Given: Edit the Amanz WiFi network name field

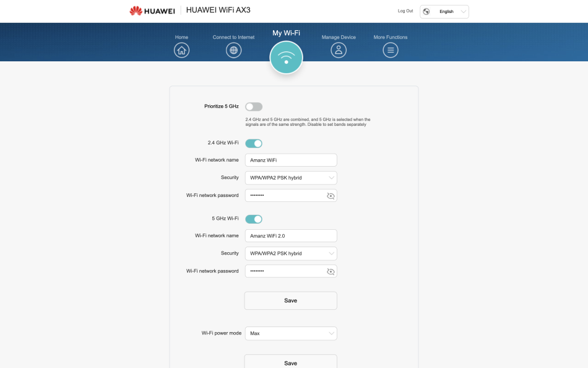Looking at the screenshot, I should [x=291, y=160].
